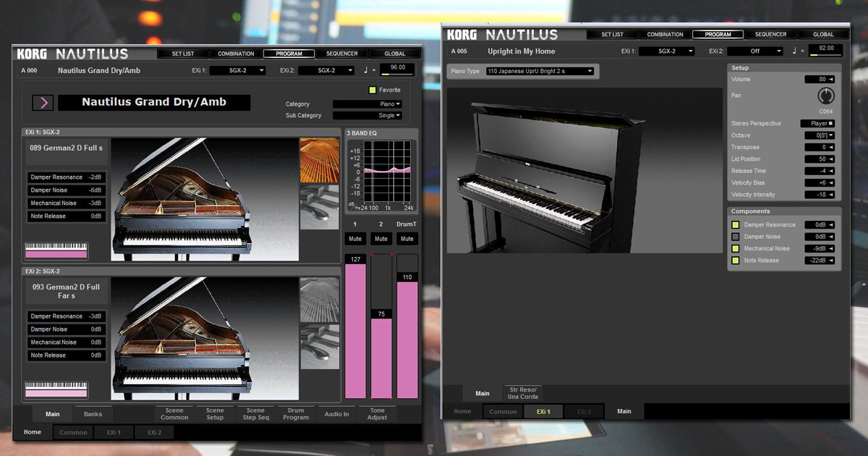Screen dimensions: 868x456
Task: Open the EXi 1 dropdown in the right window
Action: pyautogui.click(x=667, y=51)
